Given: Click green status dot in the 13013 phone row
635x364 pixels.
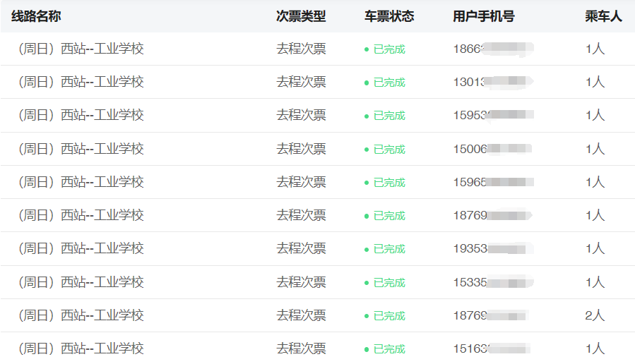Looking at the screenshot, I should [x=367, y=83].
